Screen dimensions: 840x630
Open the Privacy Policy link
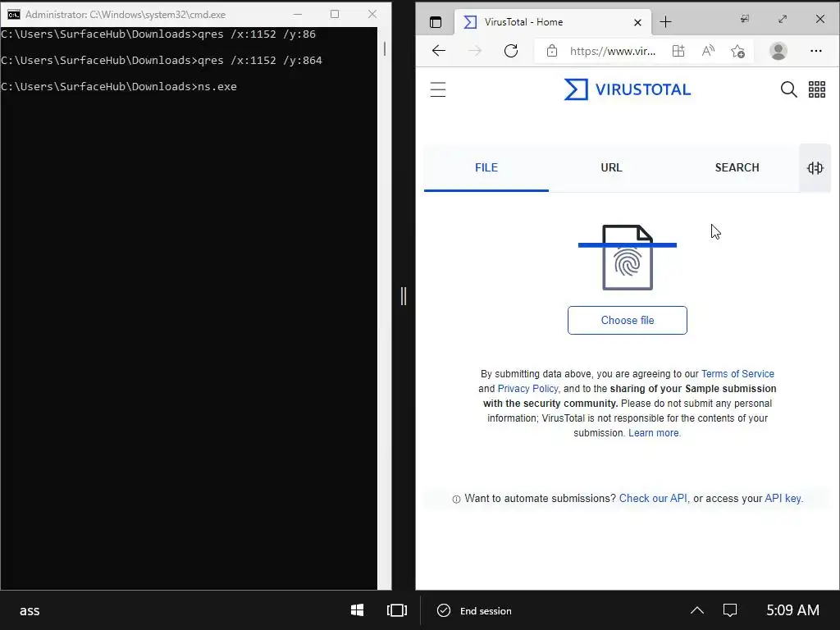(527, 388)
